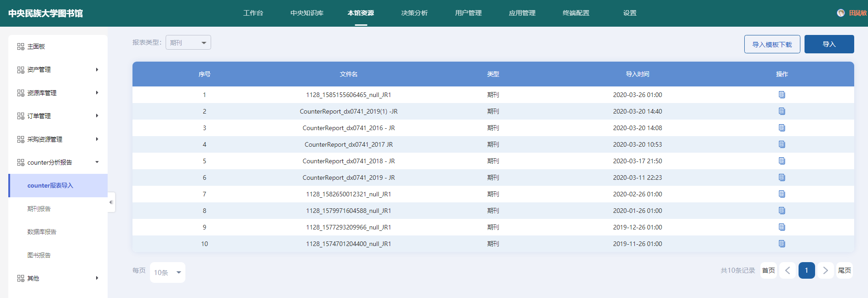Go to previous page arrow

[x=788, y=270]
